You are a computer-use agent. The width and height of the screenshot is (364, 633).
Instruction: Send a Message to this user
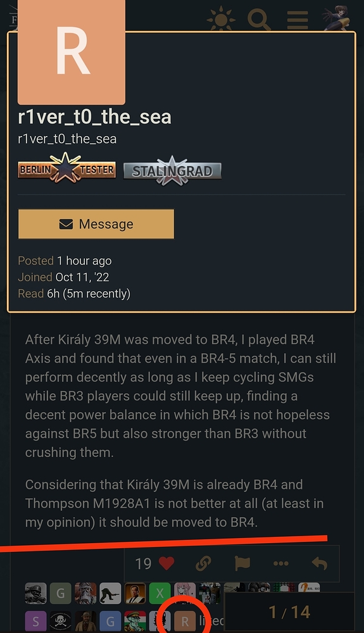[x=96, y=223]
